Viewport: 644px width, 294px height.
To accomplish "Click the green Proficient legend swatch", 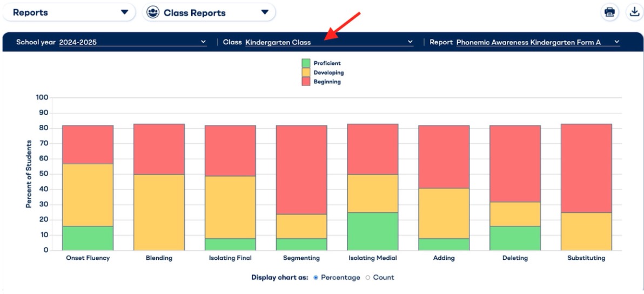I will click(x=306, y=63).
